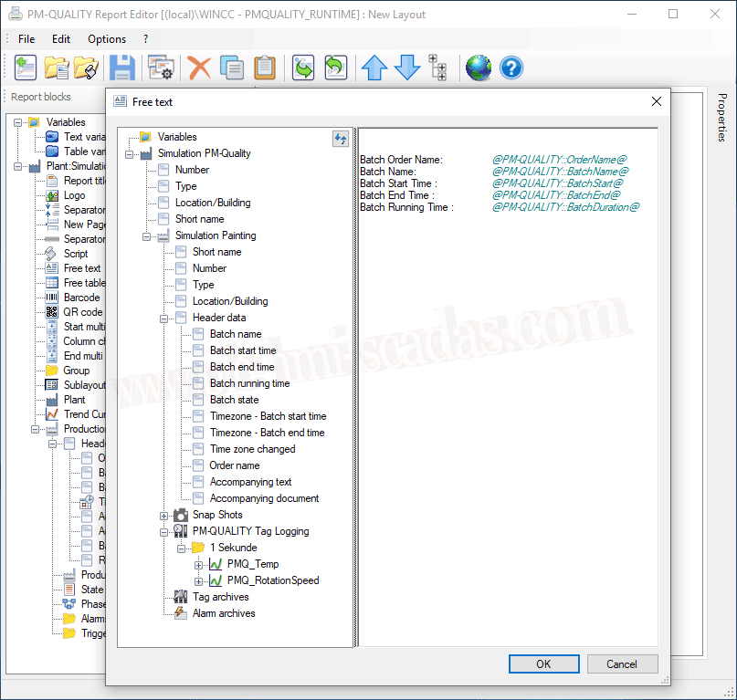Select Alarm archives in the variable tree
Viewport: 737px width, 700px height.
point(223,613)
